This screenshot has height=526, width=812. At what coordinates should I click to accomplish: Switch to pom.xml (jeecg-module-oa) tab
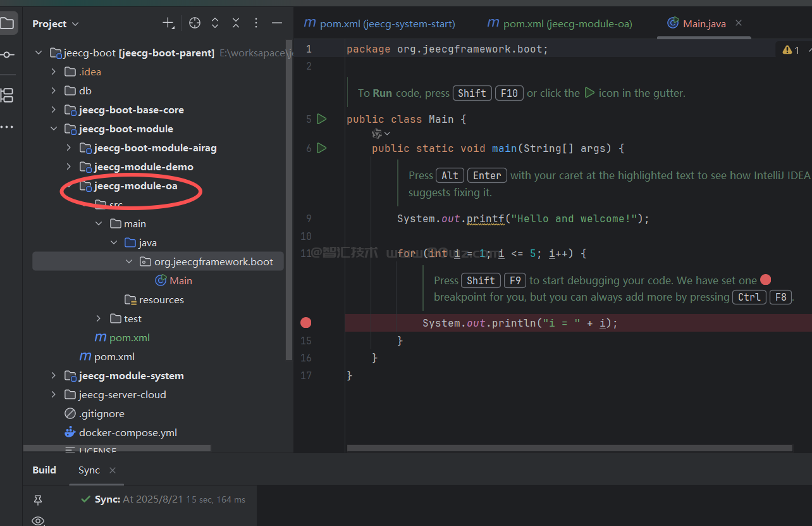tap(560, 23)
